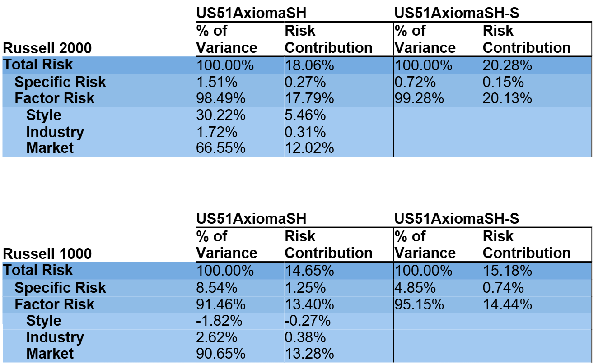The width and height of the screenshot is (598, 364).
Task: Click Factor Risk label in Russell 1000 table
Action: point(55,304)
